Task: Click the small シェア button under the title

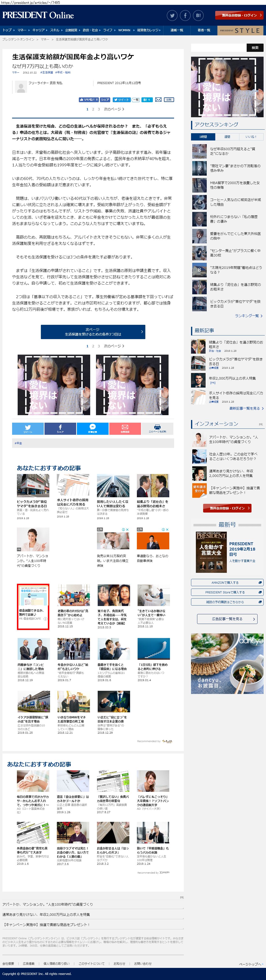Action: 105,100
